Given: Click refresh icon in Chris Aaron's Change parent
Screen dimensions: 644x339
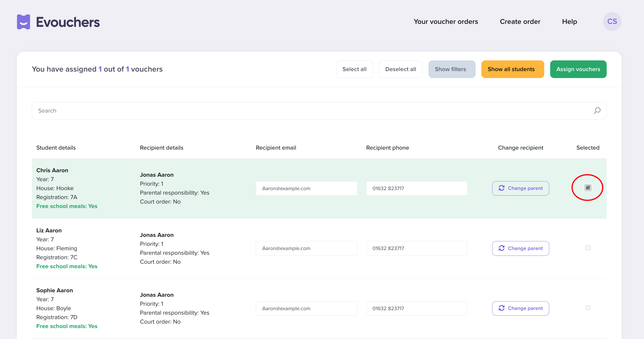Looking at the screenshot, I should pos(501,188).
